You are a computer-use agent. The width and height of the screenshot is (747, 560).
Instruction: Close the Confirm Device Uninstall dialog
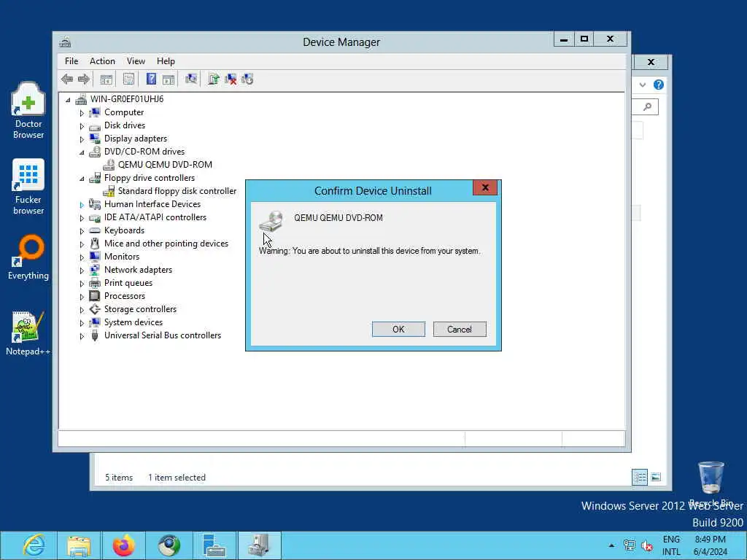[485, 187]
